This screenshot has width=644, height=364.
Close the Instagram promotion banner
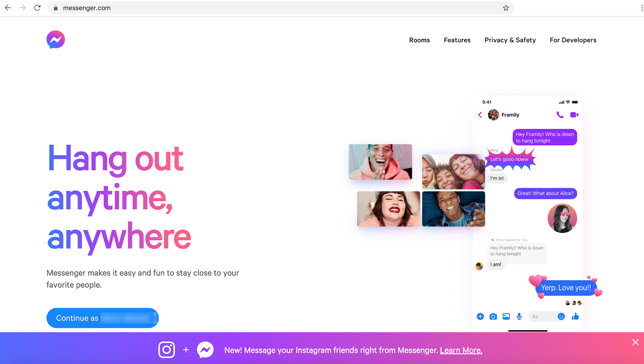click(636, 342)
